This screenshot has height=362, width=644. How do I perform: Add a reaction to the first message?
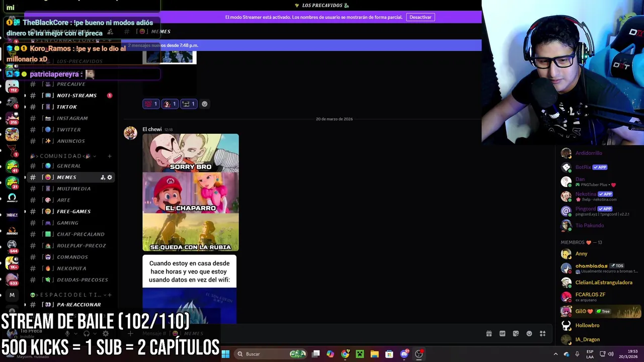pyautogui.click(x=204, y=104)
